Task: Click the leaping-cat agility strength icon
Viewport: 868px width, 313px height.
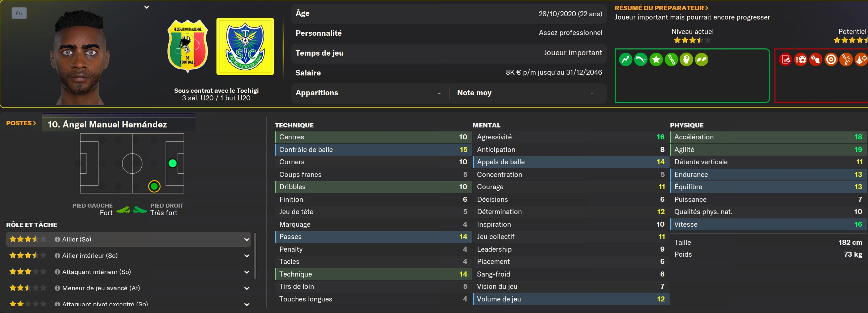Action: (x=641, y=60)
